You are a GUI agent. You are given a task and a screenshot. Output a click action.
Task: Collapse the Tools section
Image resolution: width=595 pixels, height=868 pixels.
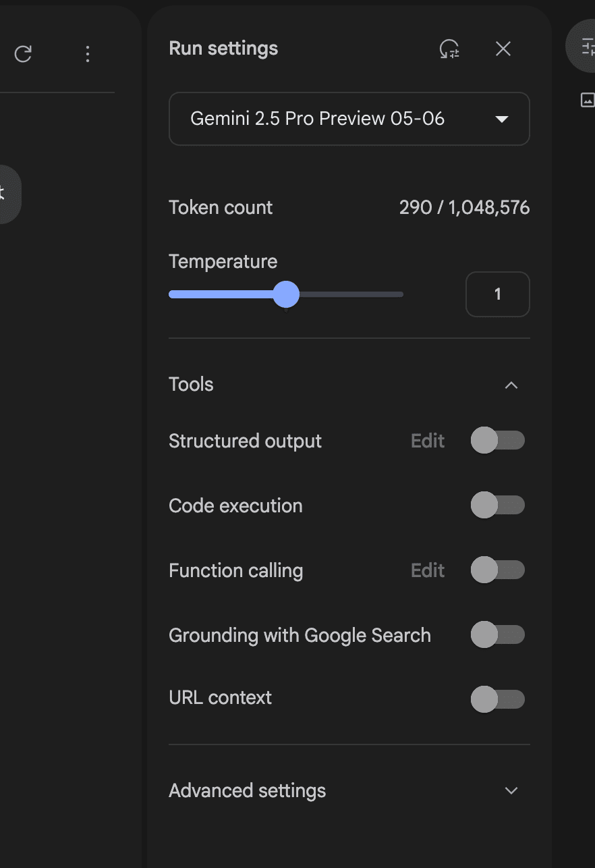[x=511, y=385]
